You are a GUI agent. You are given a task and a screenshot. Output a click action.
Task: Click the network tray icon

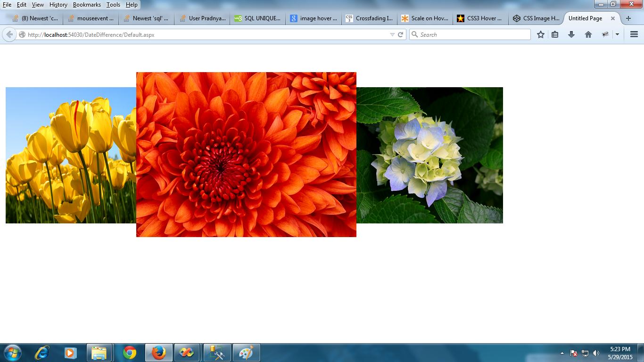(x=585, y=353)
